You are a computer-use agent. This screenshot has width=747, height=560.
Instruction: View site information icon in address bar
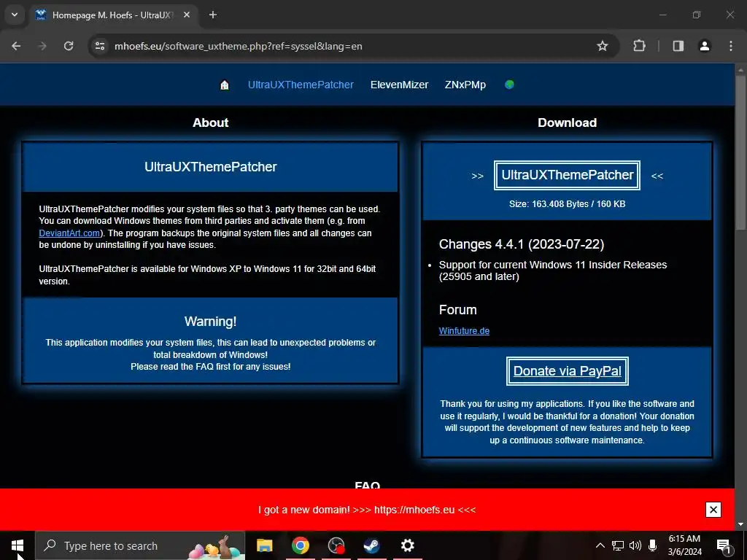pos(100,46)
